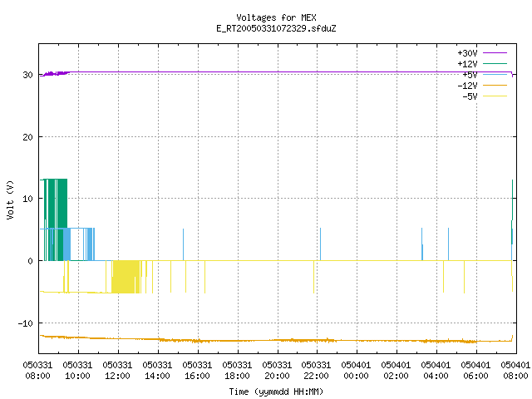This screenshot has height=399, width=532.
Task: Click the +12V legend label
Action: (x=467, y=64)
